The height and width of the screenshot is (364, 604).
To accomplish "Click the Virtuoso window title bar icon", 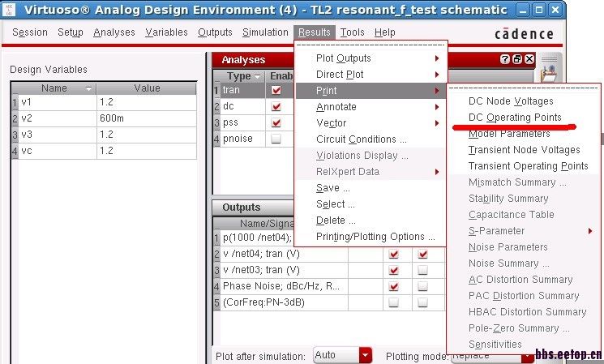I will [9, 9].
